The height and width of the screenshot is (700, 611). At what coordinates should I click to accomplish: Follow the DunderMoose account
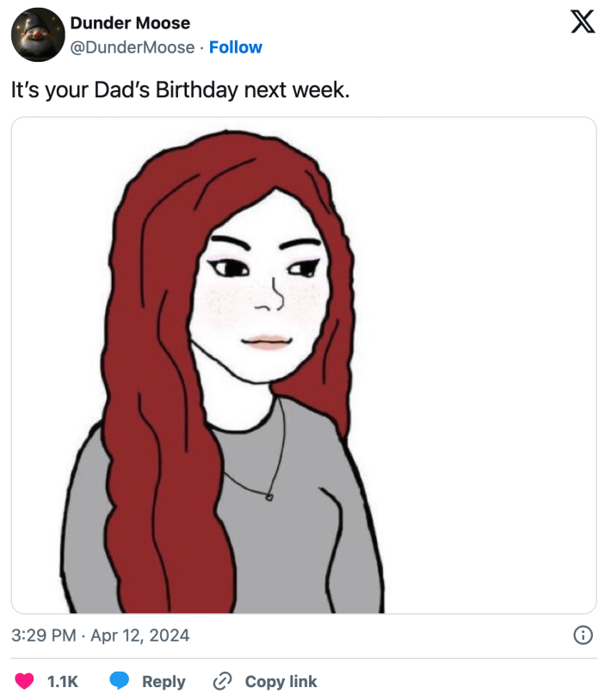tap(236, 47)
